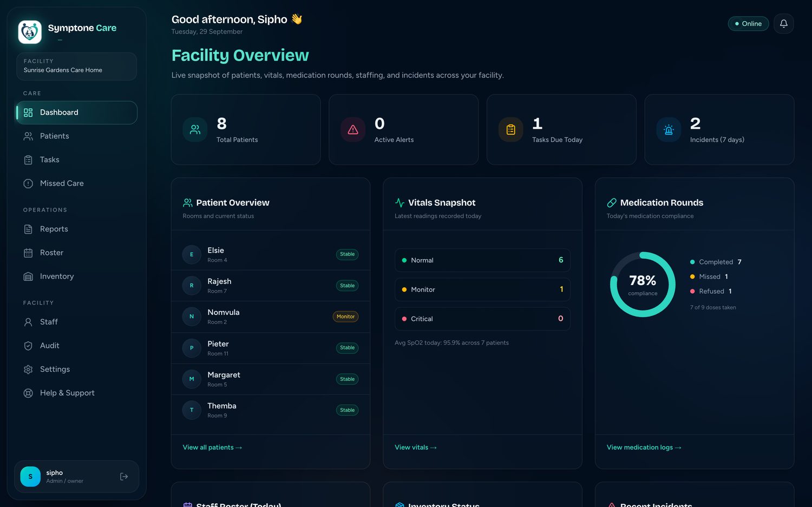
Task: Click the Patients icon in sidebar
Action: (x=28, y=136)
